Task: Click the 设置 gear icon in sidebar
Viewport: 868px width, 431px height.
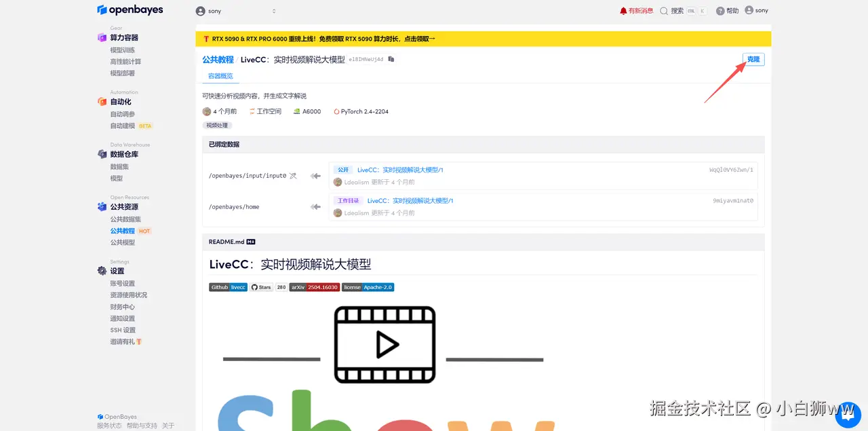Action: 102,270
